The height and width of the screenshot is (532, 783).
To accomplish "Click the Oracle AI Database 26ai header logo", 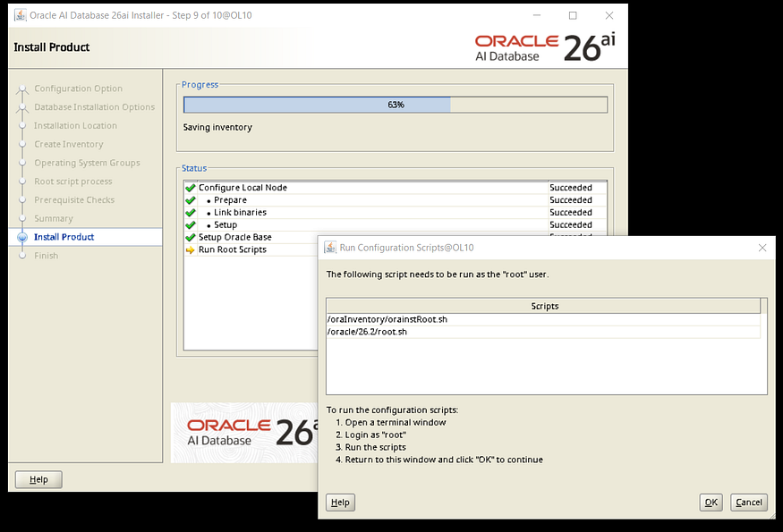I will pos(545,47).
